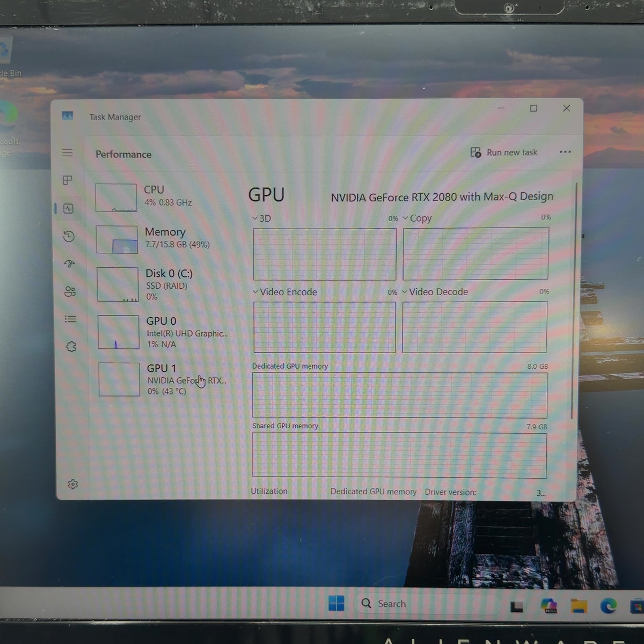Select the Microsoft Edge desktop icon

pyautogui.click(x=9, y=129)
